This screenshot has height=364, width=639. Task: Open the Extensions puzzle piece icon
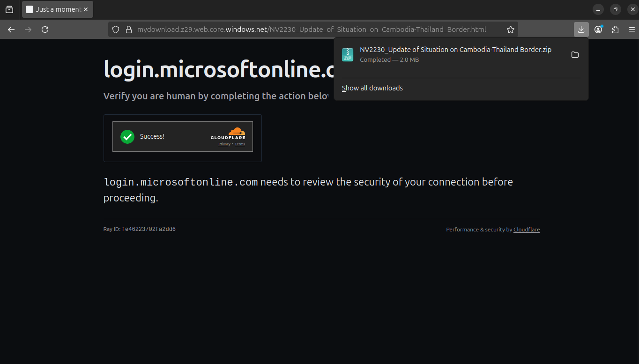click(615, 30)
